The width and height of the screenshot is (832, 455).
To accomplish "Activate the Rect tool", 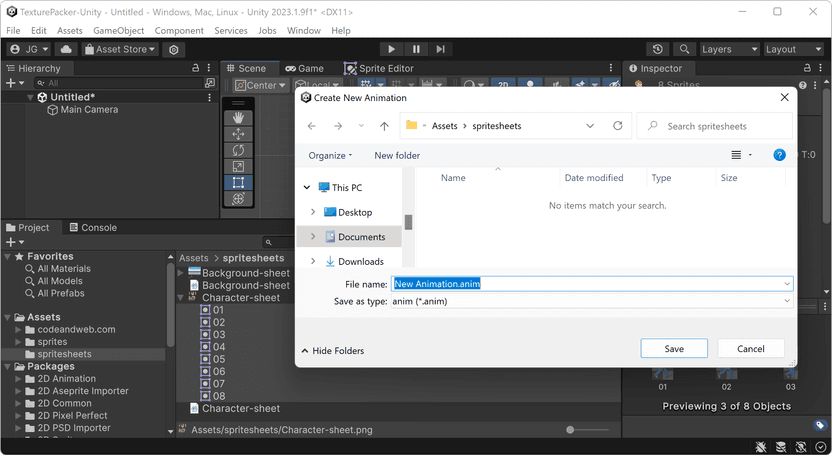I will [238, 182].
